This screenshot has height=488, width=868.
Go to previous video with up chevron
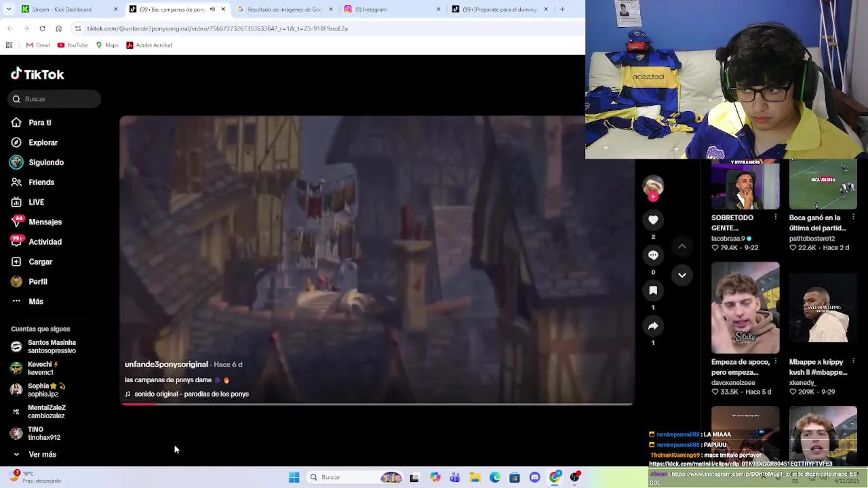coord(682,247)
